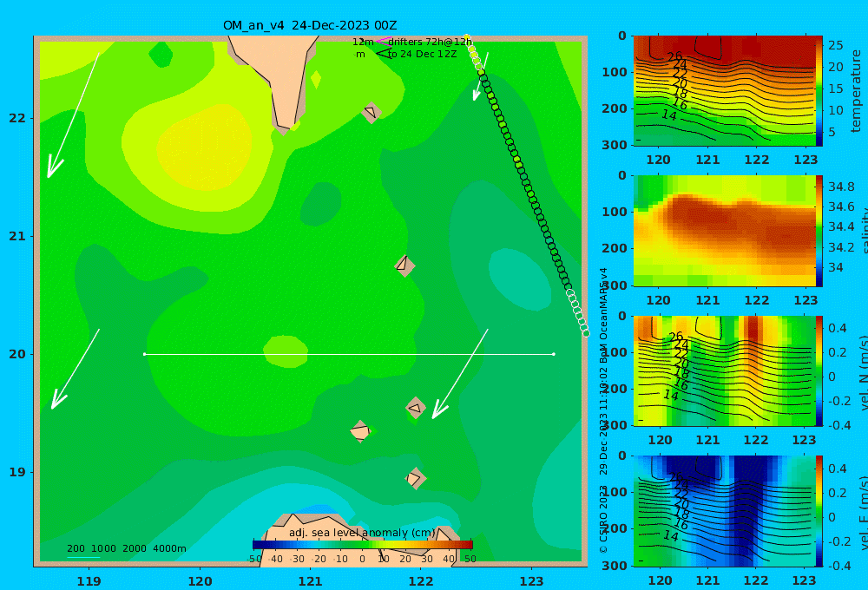
Task: Click depth label 100 of the salinity panel
Action: (615, 212)
